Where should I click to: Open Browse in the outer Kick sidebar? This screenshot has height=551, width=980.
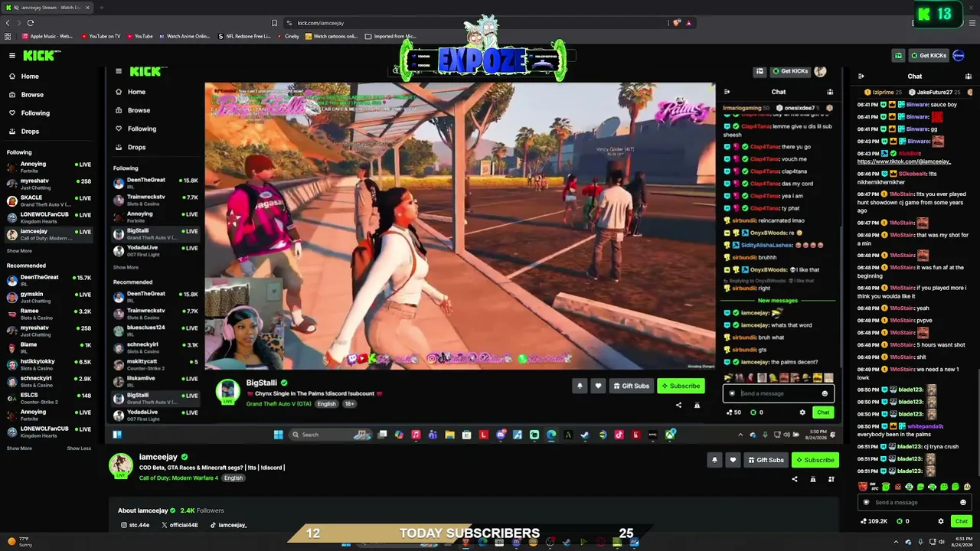pos(32,95)
